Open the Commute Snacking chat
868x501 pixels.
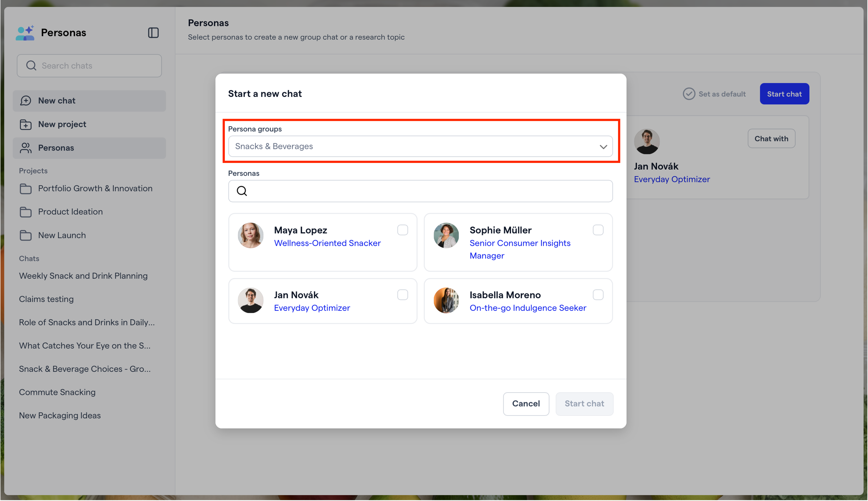click(x=57, y=392)
